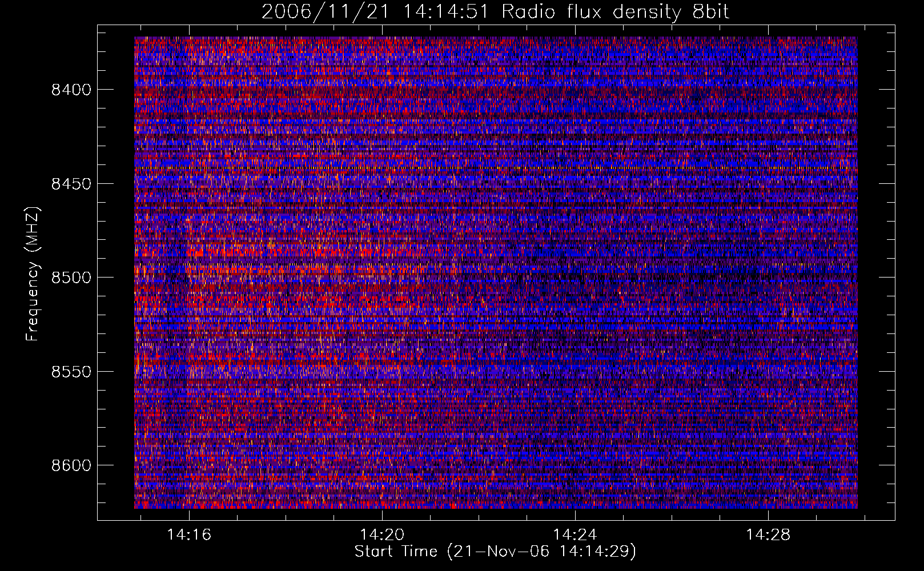Viewport: 924px width, 571px height.
Task: Click the 8500 frequency tick label
Action: tap(71, 278)
